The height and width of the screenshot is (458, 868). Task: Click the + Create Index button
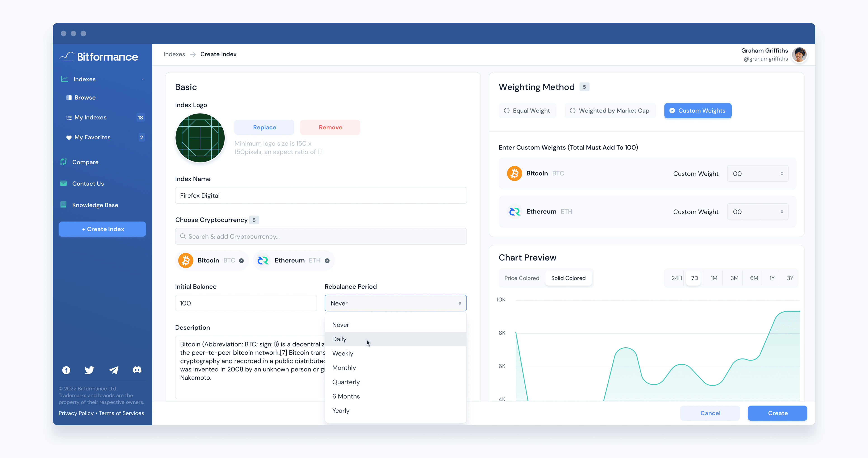point(102,229)
